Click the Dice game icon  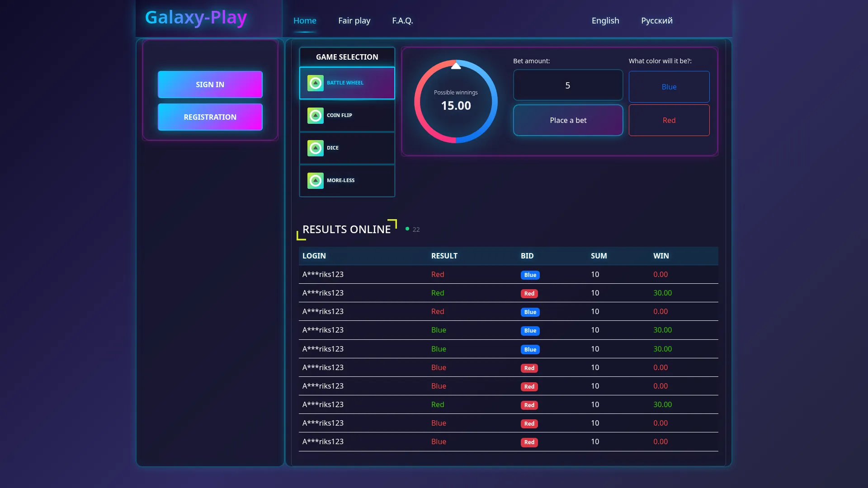pyautogui.click(x=316, y=148)
